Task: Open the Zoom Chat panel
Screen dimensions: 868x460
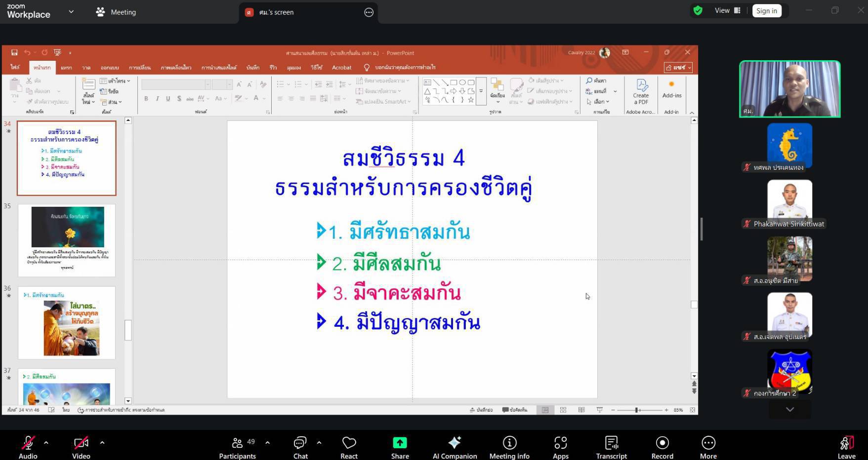Action: click(x=300, y=447)
